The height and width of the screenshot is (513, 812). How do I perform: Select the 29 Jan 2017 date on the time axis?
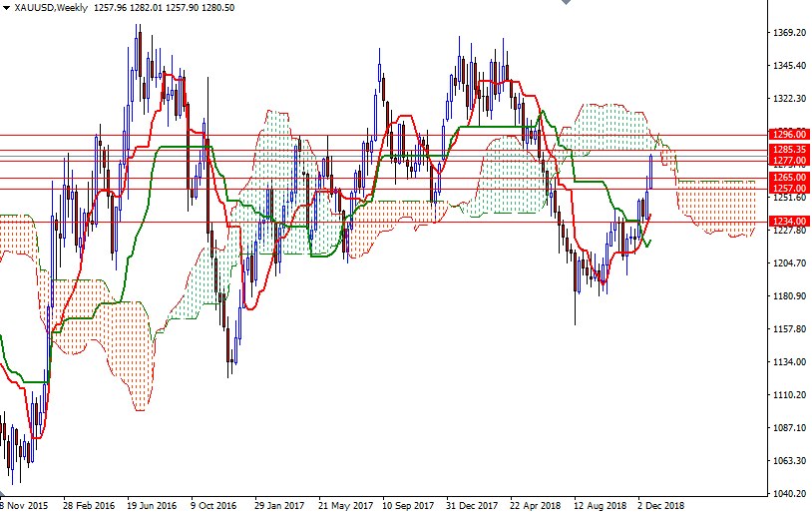click(x=279, y=505)
